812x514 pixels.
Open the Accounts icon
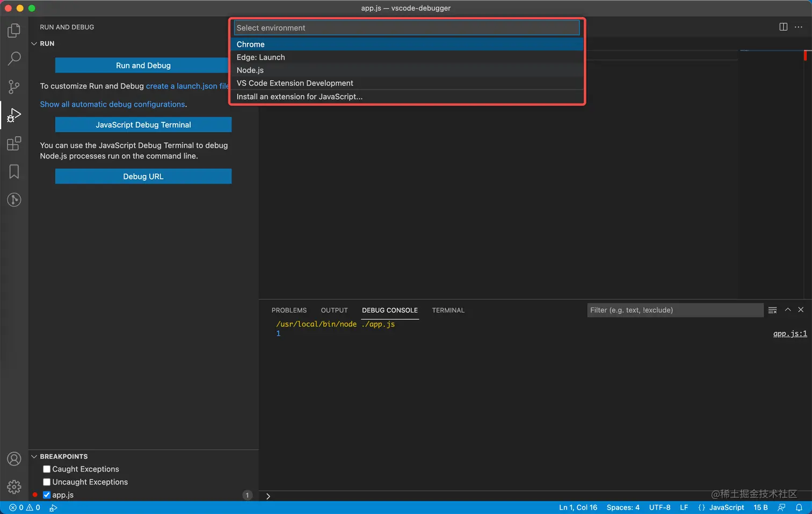pyautogui.click(x=14, y=459)
